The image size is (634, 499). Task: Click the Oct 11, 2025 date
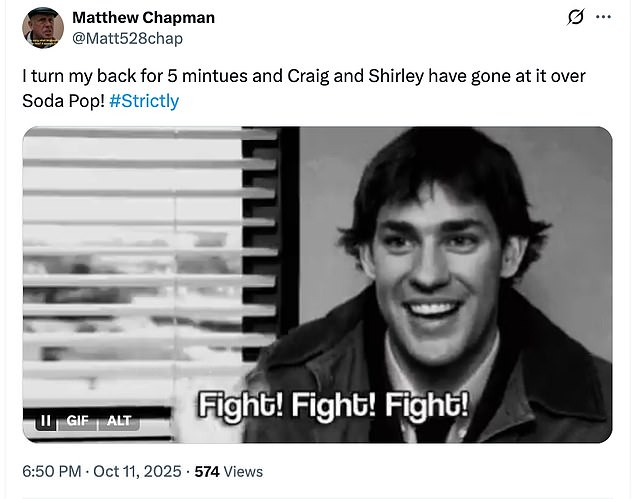(136, 471)
